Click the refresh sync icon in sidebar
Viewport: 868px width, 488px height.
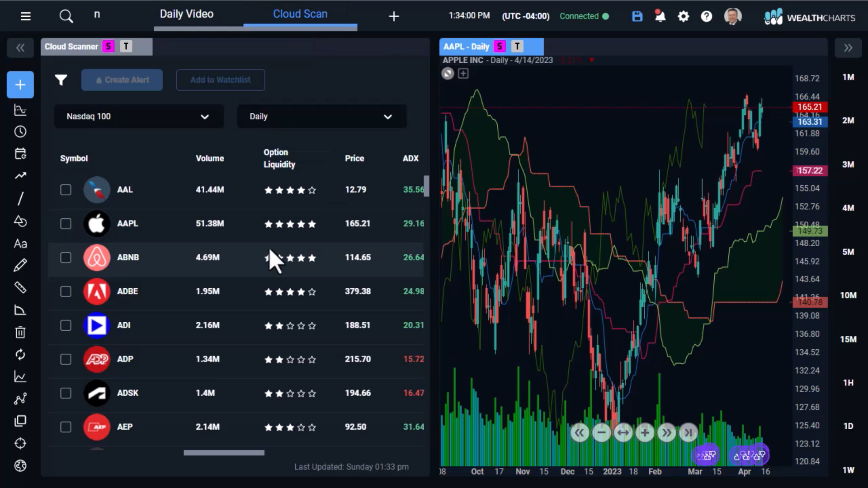[20, 354]
